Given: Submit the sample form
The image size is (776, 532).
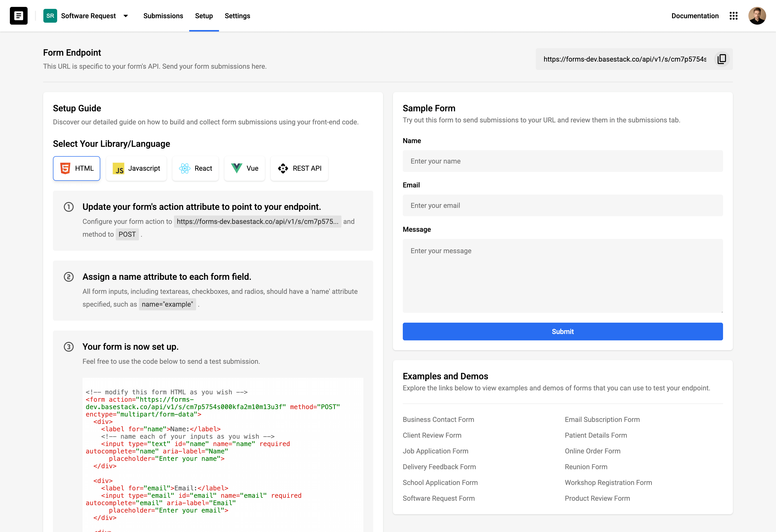Looking at the screenshot, I should coord(562,332).
